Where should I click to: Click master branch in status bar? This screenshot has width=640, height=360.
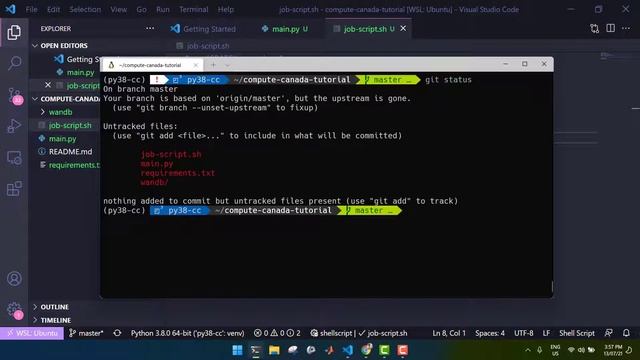click(86, 333)
